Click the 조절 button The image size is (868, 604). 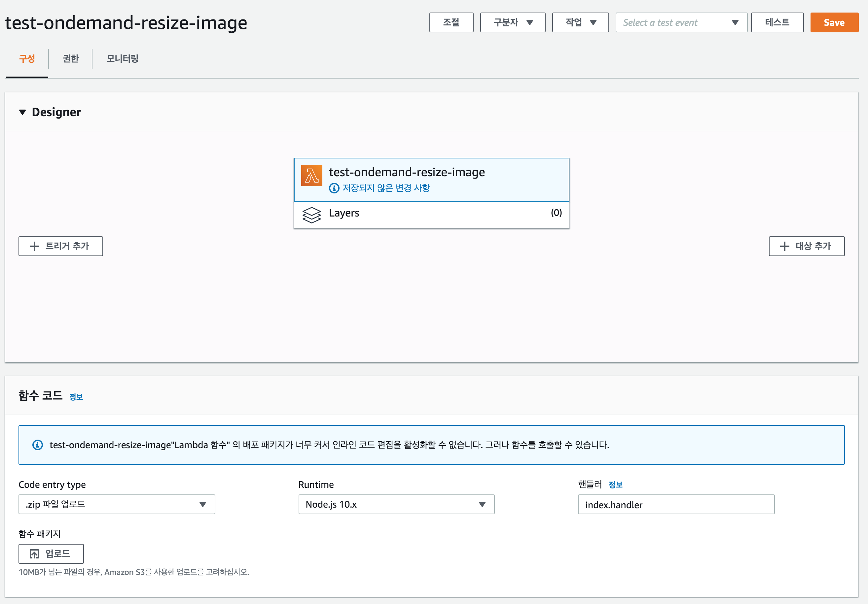tap(451, 23)
